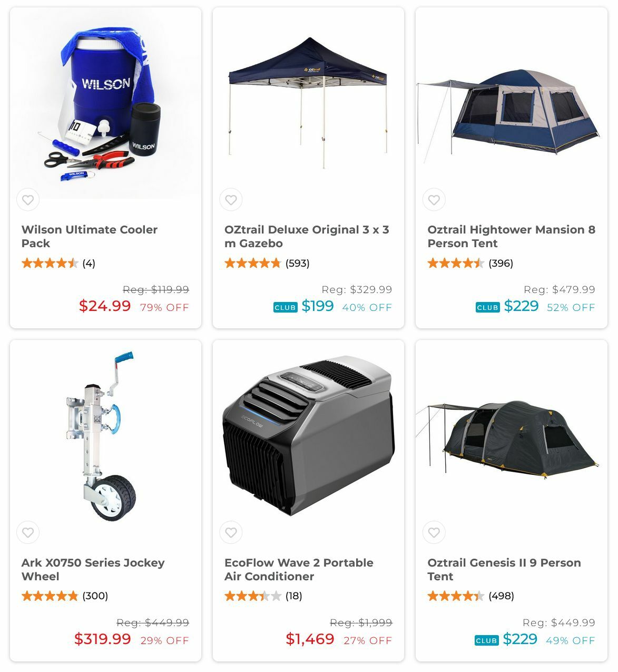View the EcoFlow air conditioner product image
Image resolution: width=618 pixels, height=672 pixels.
[308, 436]
